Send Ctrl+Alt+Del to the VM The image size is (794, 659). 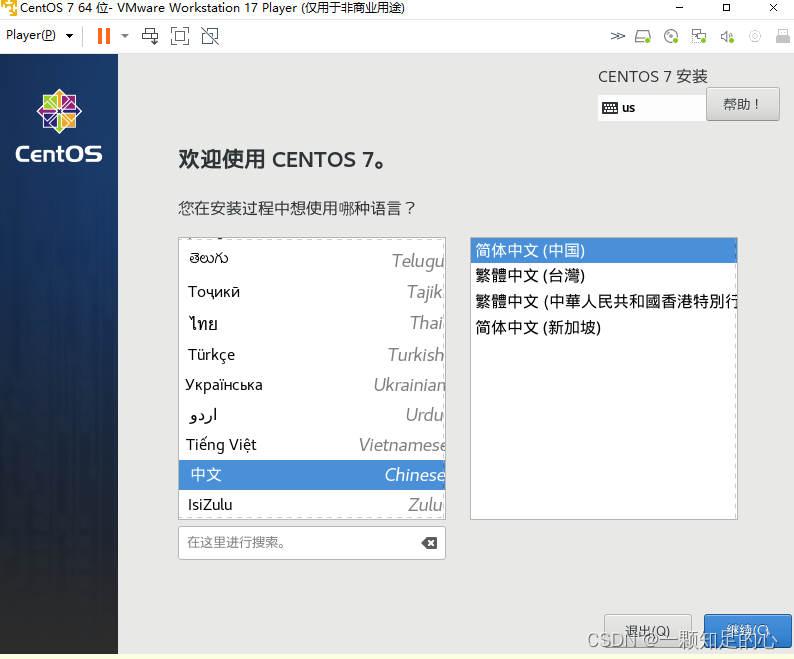150,36
